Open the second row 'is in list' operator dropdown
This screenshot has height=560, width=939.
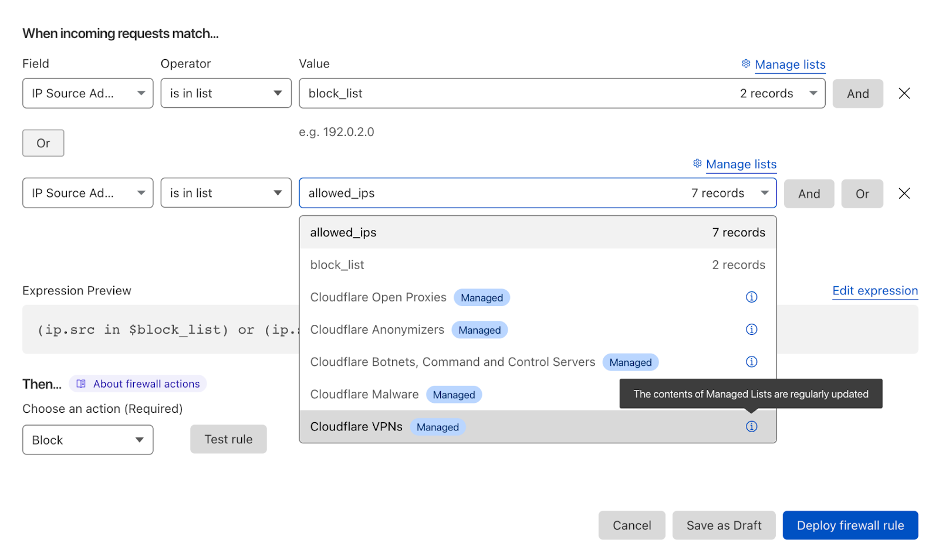click(x=226, y=193)
